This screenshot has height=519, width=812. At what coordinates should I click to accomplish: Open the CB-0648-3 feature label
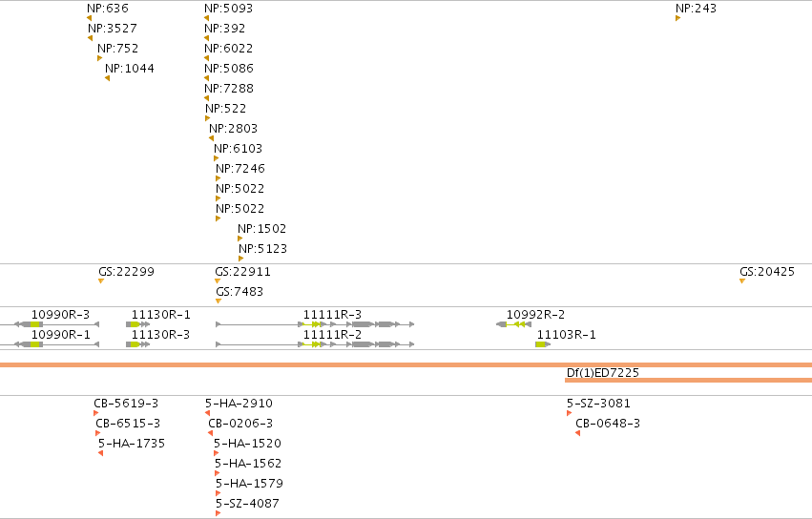(608, 424)
